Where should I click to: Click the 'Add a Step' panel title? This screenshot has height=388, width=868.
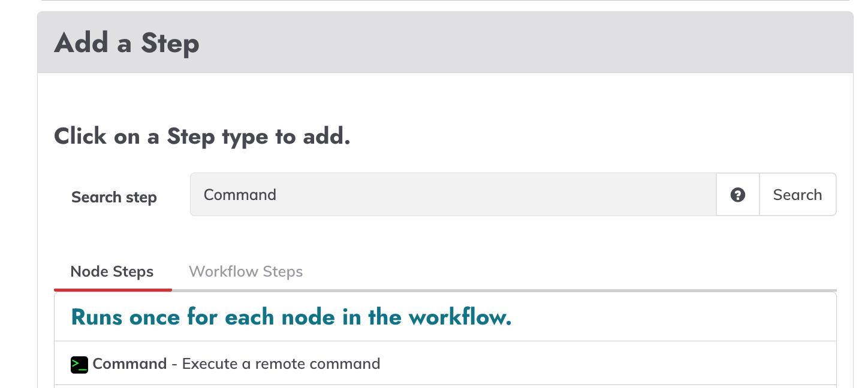tap(126, 43)
